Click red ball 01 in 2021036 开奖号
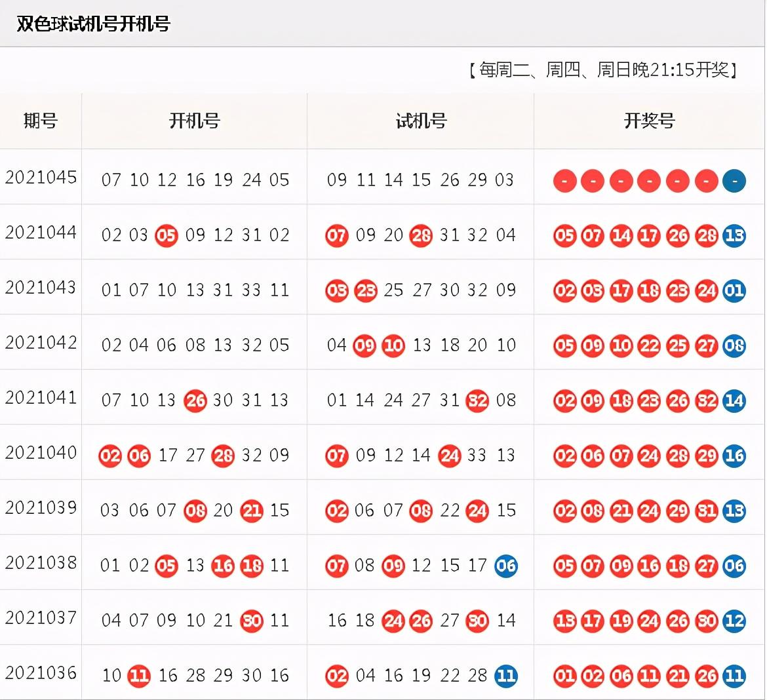 (565, 676)
